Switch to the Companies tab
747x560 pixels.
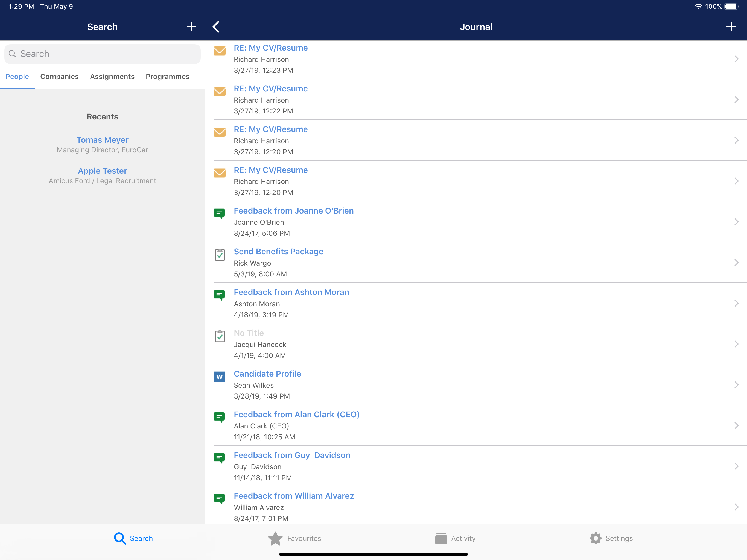[59, 77]
